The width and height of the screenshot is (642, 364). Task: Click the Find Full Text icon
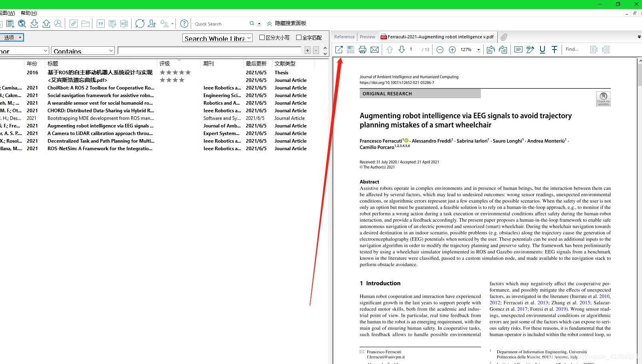coord(58,24)
